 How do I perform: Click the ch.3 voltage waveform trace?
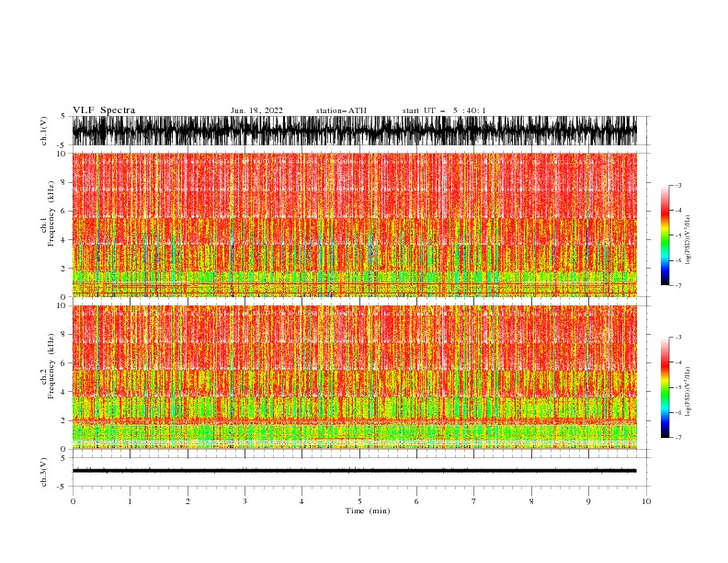click(x=355, y=471)
